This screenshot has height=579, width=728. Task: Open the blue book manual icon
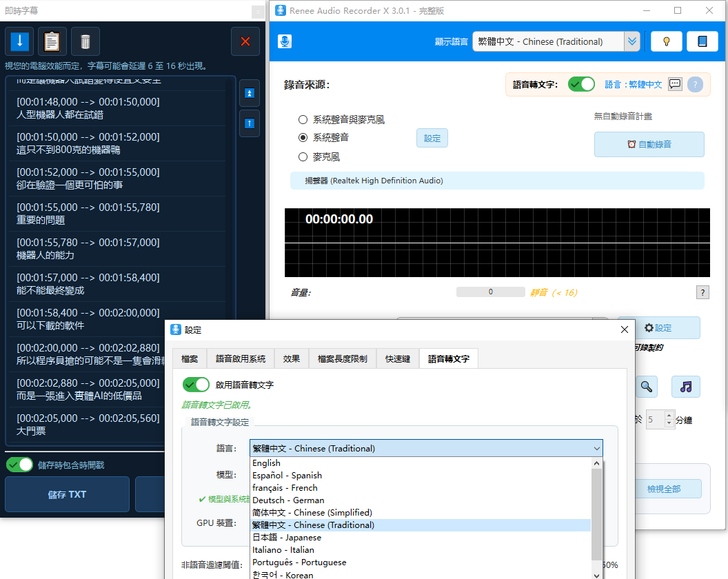[702, 41]
